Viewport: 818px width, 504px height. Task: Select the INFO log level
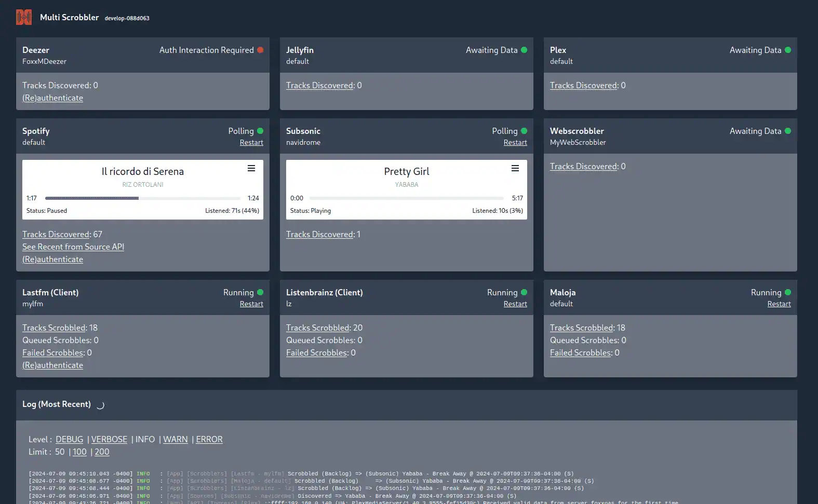[x=145, y=439]
